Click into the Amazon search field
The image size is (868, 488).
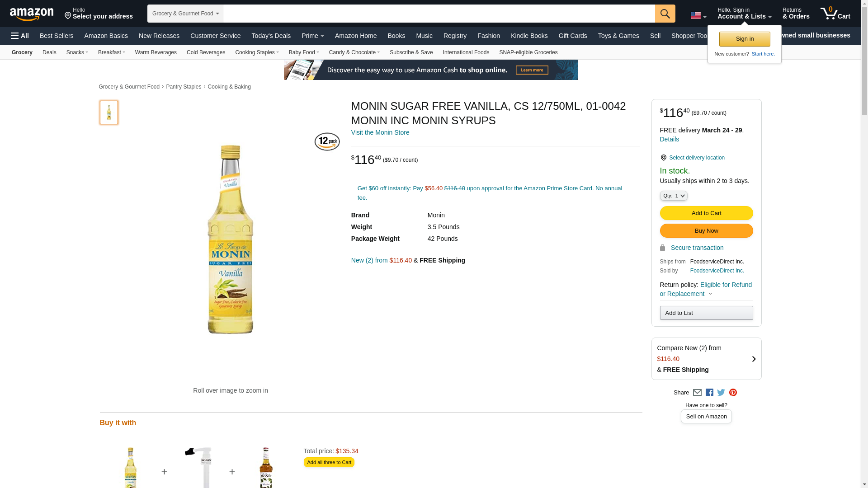point(439,14)
